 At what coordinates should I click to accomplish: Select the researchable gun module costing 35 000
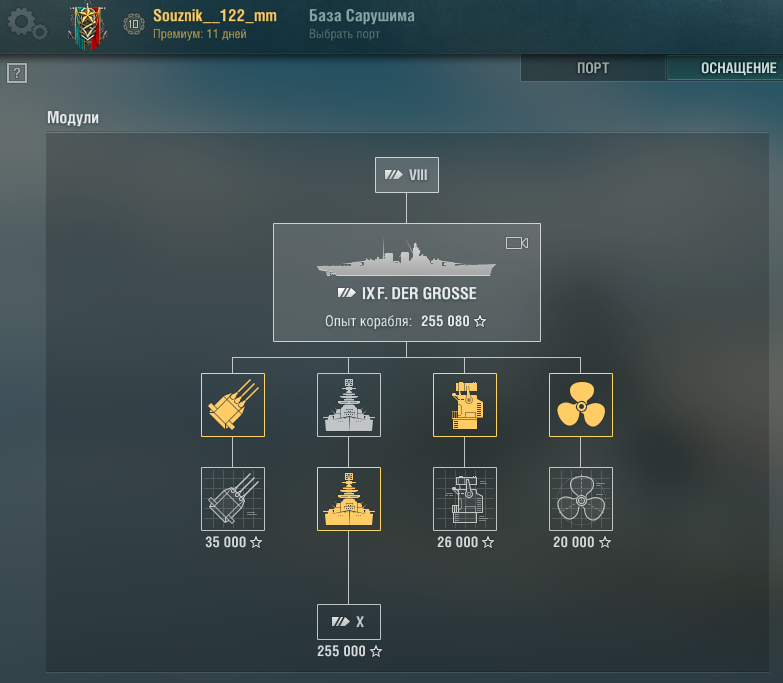click(x=233, y=499)
